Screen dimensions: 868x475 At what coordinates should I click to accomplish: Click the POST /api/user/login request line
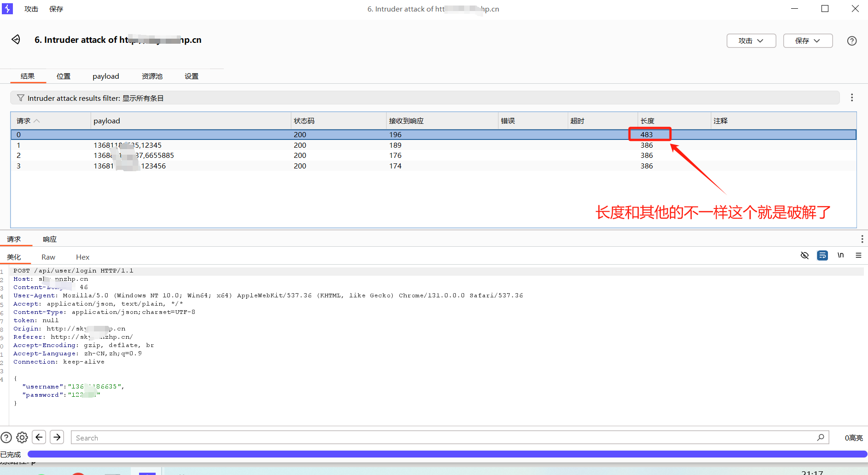pyautogui.click(x=73, y=271)
